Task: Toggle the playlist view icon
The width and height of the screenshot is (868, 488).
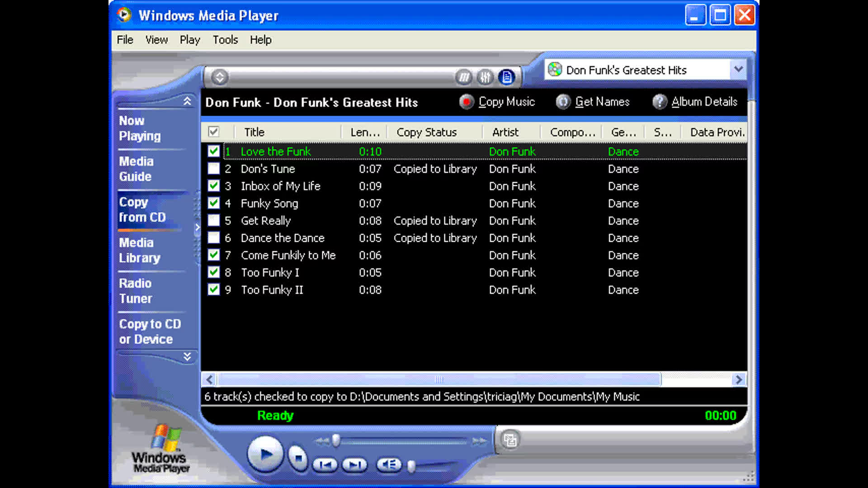Action: tap(507, 77)
